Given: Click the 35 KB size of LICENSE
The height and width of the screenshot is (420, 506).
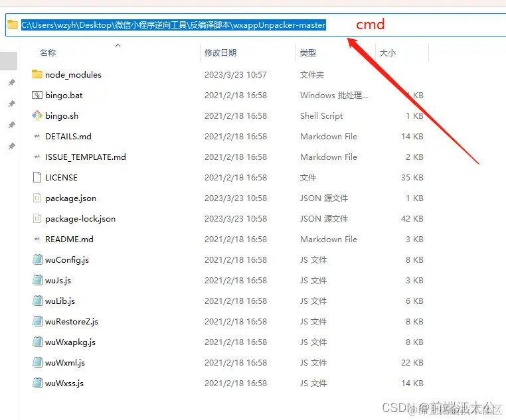Looking at the screenshot, I should click(412, 178).
